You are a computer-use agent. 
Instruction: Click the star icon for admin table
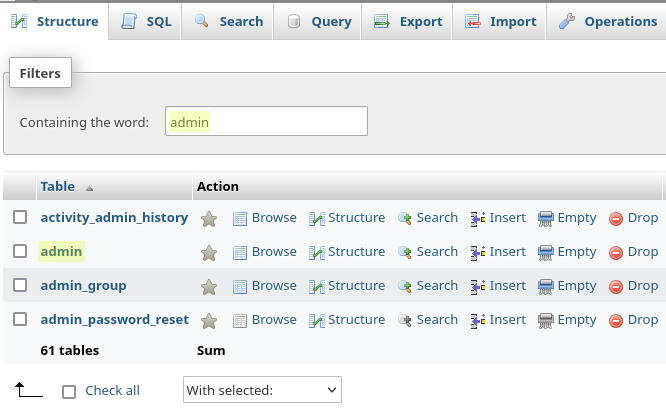(x=209, y=253)
